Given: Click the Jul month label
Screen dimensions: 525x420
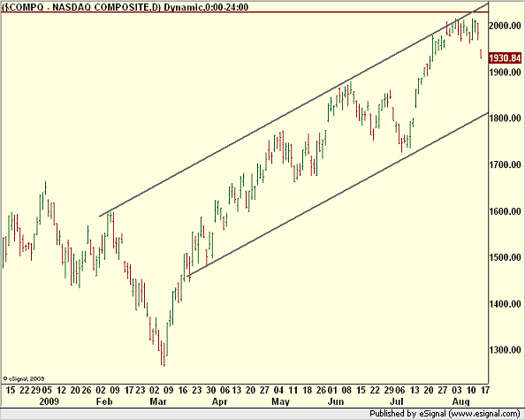Looking at the screenshot, I should point(397,401).
